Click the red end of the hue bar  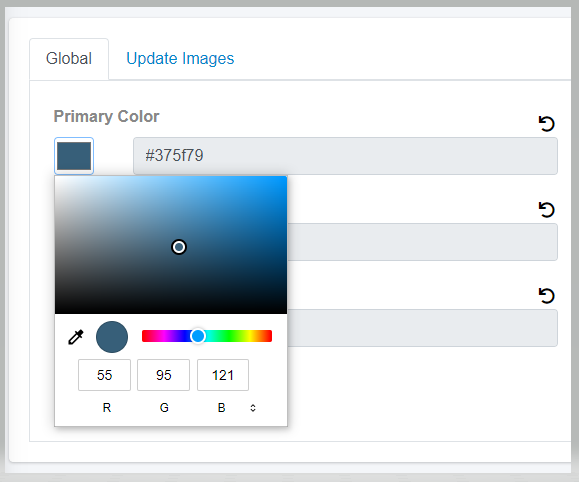[145, 336]
